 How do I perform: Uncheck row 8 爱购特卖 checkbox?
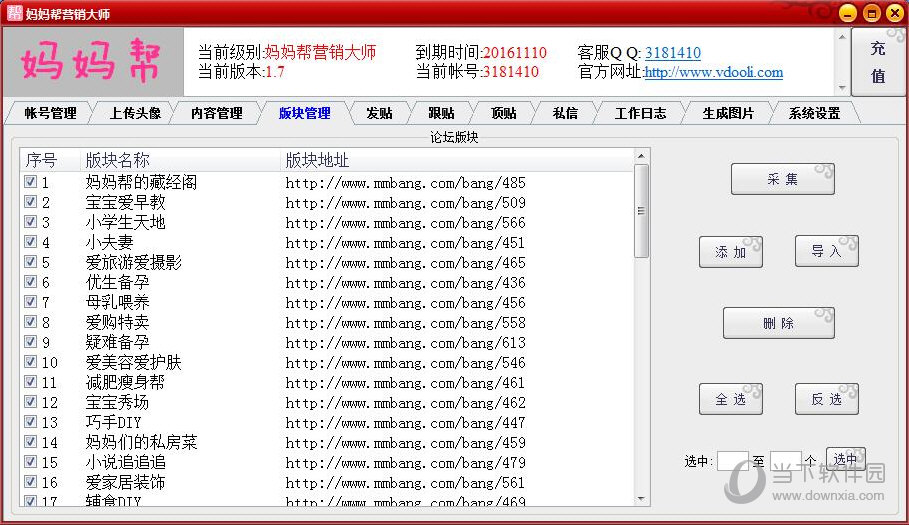[31, 322]
